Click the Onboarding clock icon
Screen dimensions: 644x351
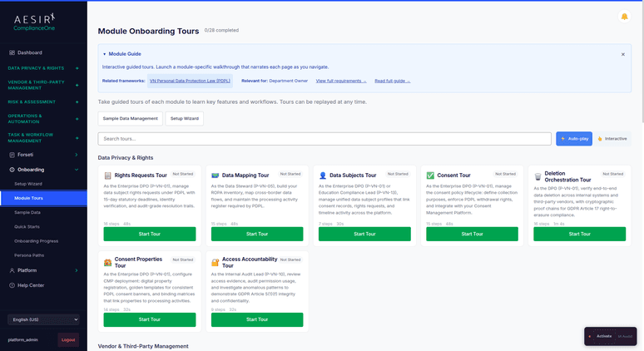[x=12, y=170]
